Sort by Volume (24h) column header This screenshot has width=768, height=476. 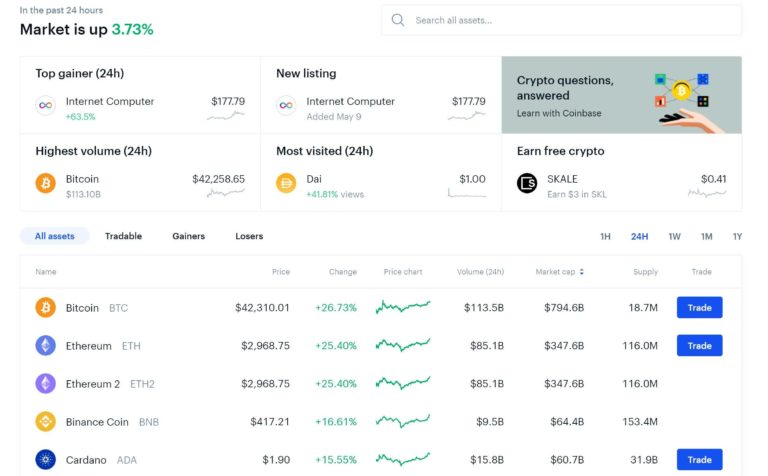(480, 272)
